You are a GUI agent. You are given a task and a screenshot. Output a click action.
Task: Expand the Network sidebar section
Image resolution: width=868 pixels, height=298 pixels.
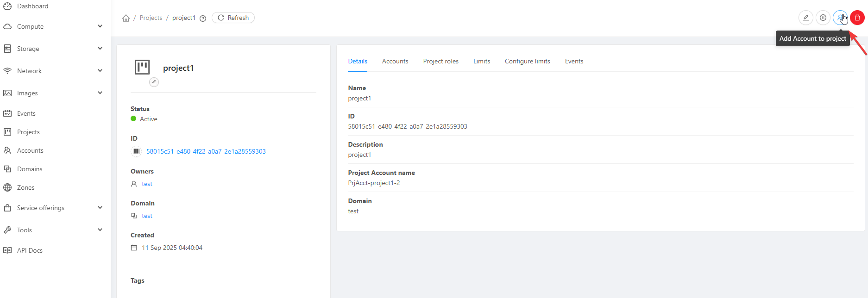[x=53, y=71]
